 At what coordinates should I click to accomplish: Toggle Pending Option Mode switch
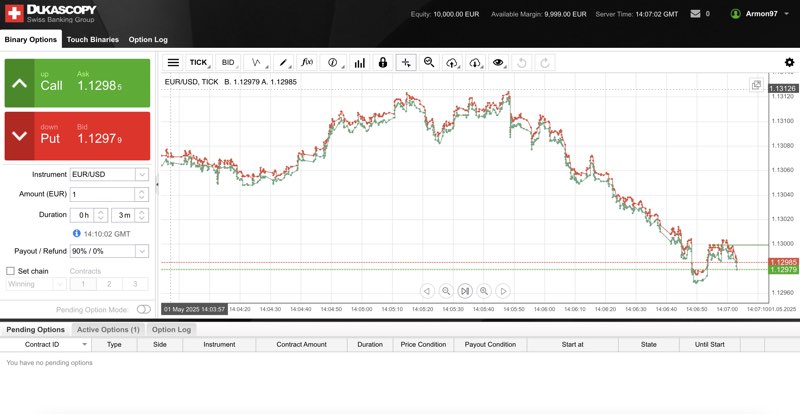[x=144, y=309]
